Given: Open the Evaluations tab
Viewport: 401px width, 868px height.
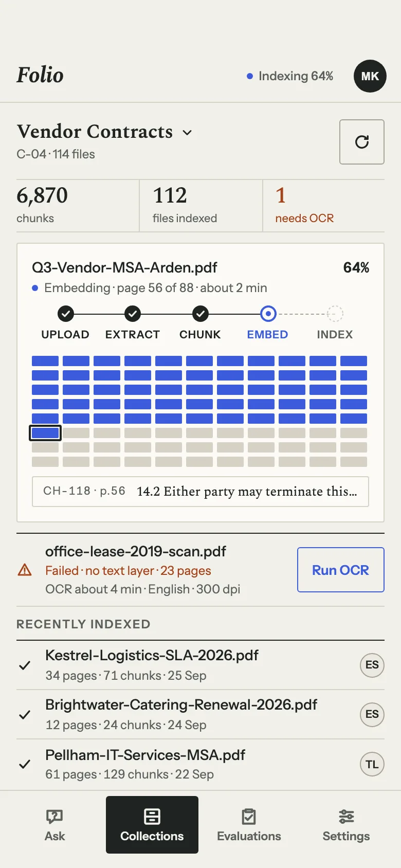Looking at the screenshot, I should coord(249,825).
